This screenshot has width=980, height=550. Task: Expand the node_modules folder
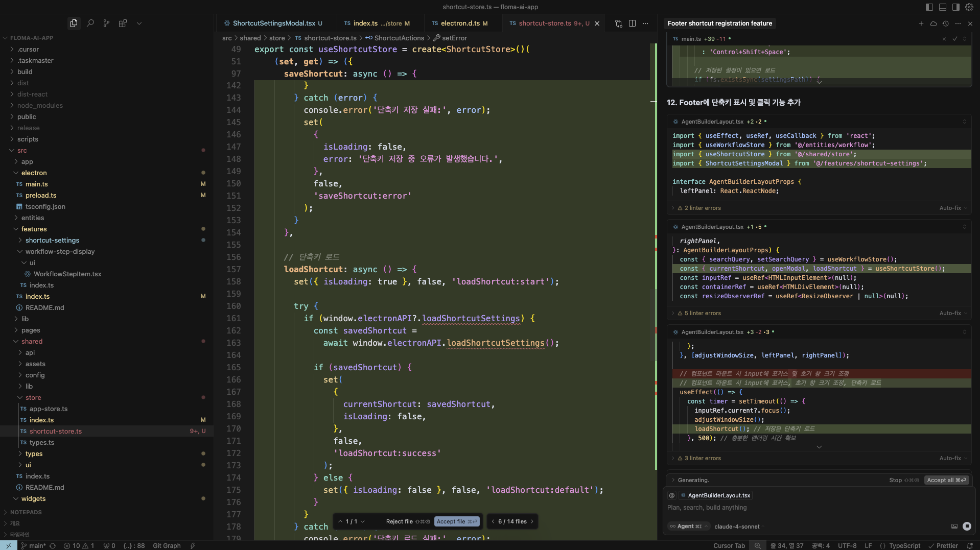40,106
